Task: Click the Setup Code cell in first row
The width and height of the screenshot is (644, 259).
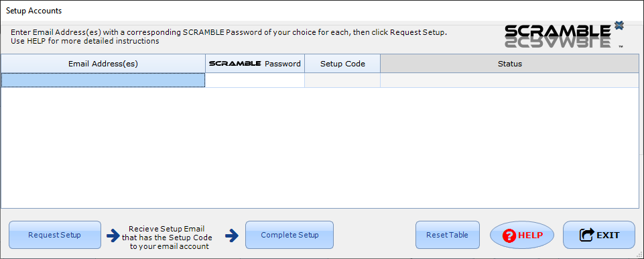Action: click(x=342, y=80)
